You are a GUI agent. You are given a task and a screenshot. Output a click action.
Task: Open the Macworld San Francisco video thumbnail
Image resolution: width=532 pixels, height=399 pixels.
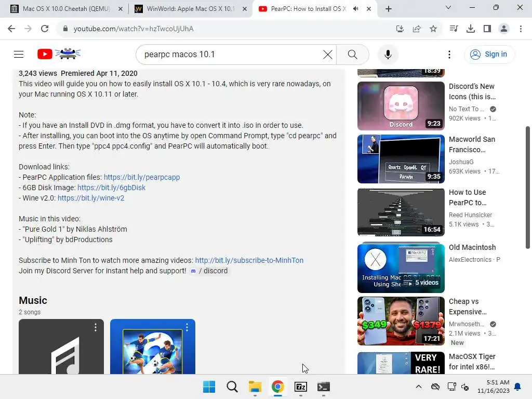(401, 159)
